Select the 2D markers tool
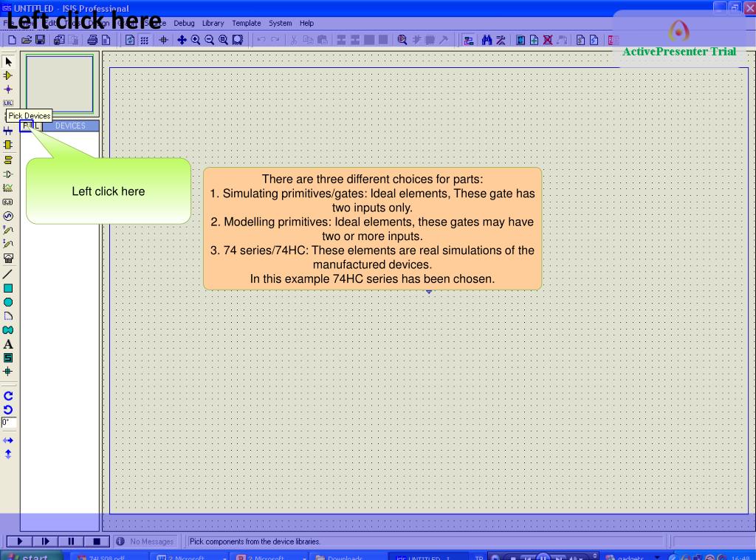Viewport: 756px width, 560px height. pyautogui.click(x=8, y=372)
